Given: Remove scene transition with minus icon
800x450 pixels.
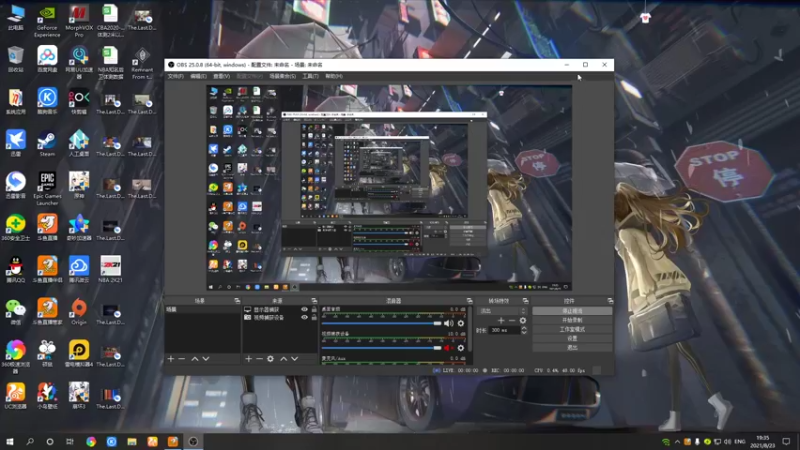Looking at the screenshot, I should [x=512, y=320].
